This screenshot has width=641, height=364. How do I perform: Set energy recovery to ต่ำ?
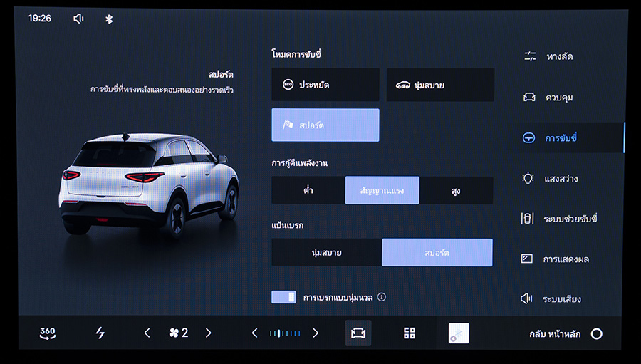click(308, 191)
